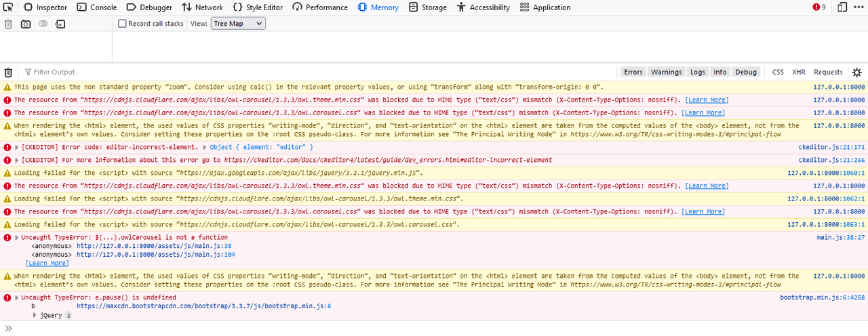Open the Accessibility tab
868x336 pixels.
(x=484, y=7)
